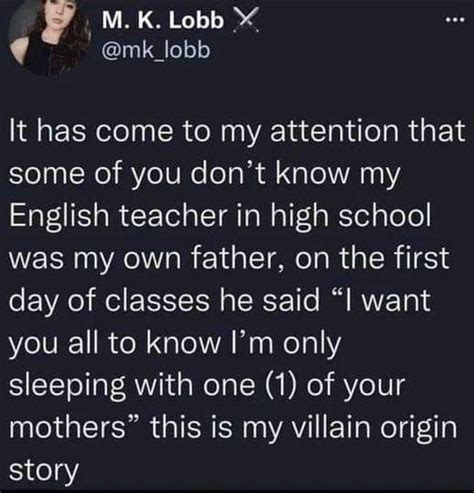The image size is (474, 493).
Task: Click the crossed swords emoji beside the name
Action: (x=245, y=20)
